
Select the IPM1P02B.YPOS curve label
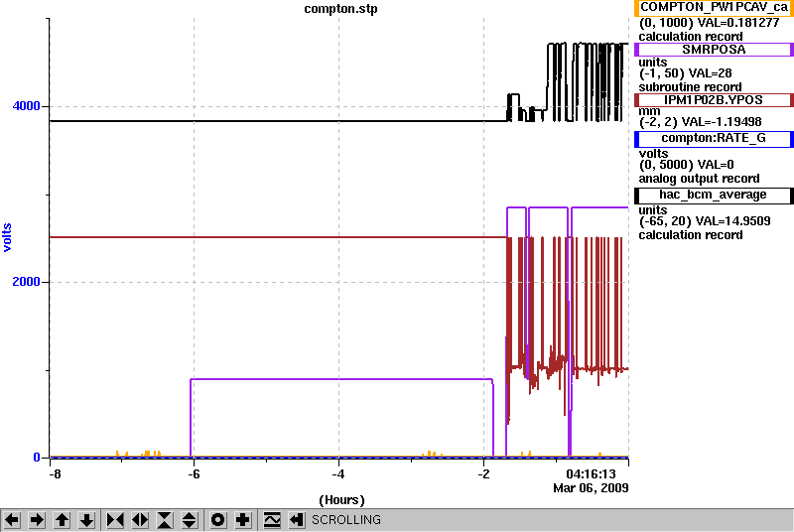click(x=714, y=100)
